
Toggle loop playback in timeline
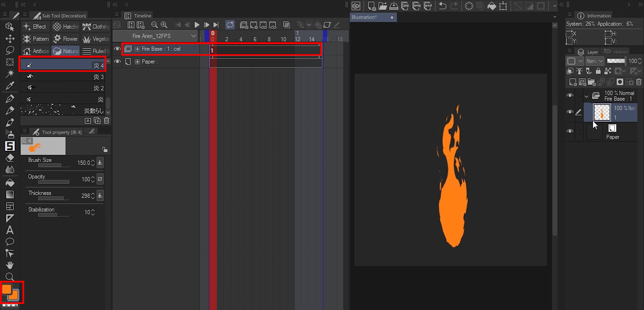(230, 25)
